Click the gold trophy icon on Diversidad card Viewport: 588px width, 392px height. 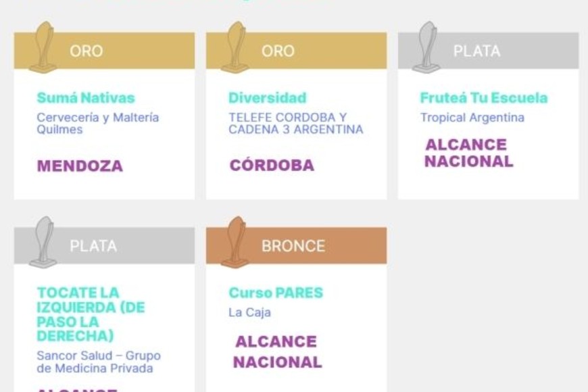pos(235,47)
